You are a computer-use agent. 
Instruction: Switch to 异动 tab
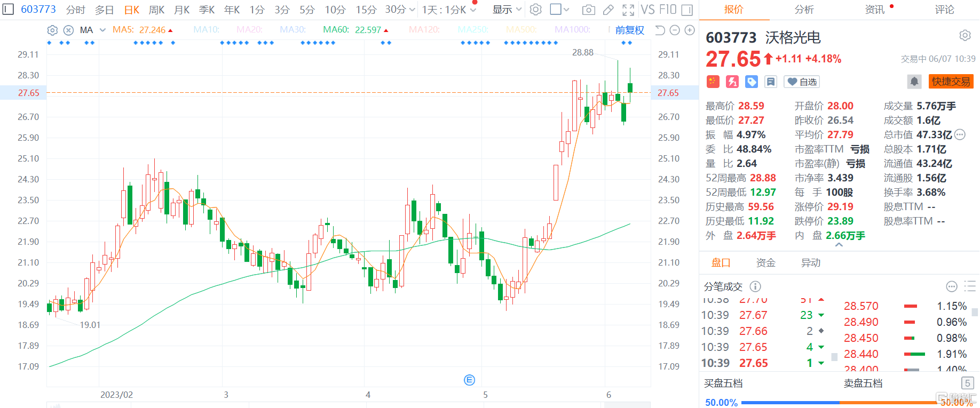[x=811, y=262]
